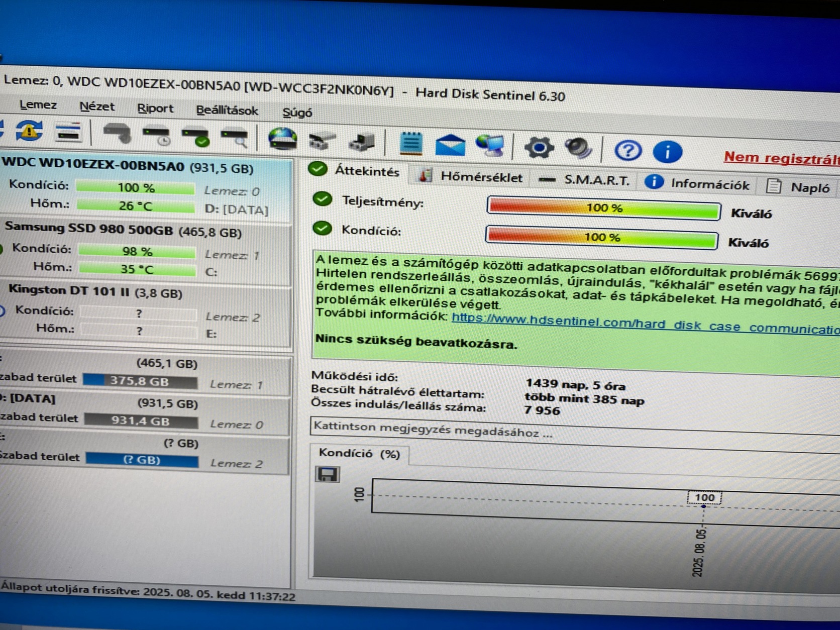The width and height of the screenshot is (840, 630).
Task: Select the WDC WD10EZEX-00BN5A0 disk entry
Action: point(146,186)
